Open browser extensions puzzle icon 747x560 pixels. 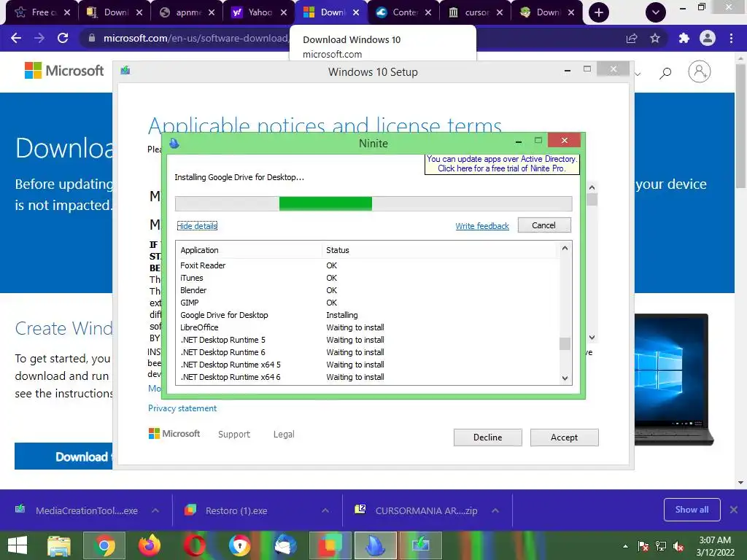click(684, 38)
